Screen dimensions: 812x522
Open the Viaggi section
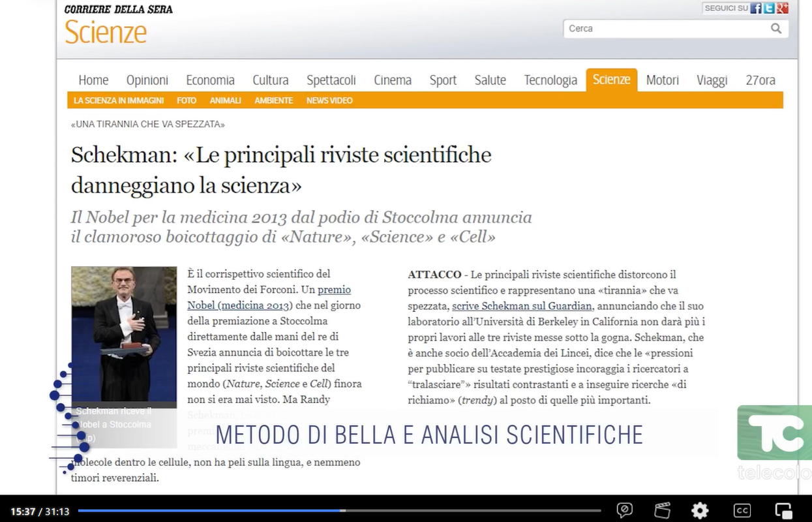[x=712, y=80]
